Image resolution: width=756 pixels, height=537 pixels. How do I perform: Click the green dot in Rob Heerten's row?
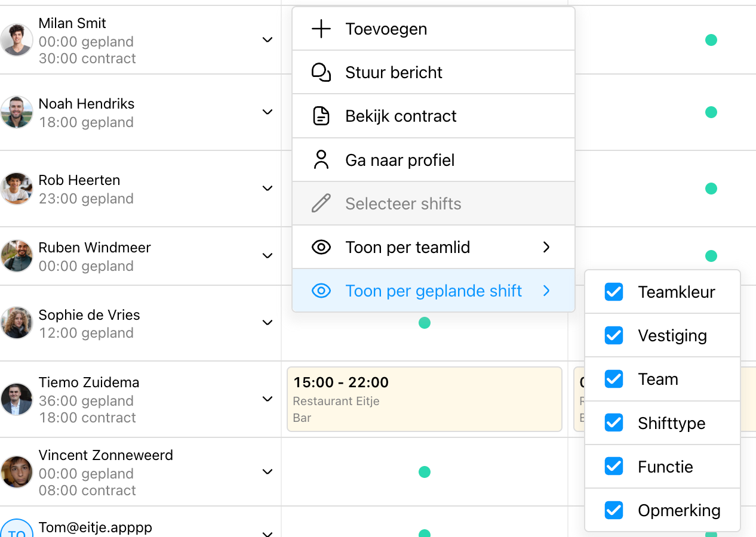[711, 189]
